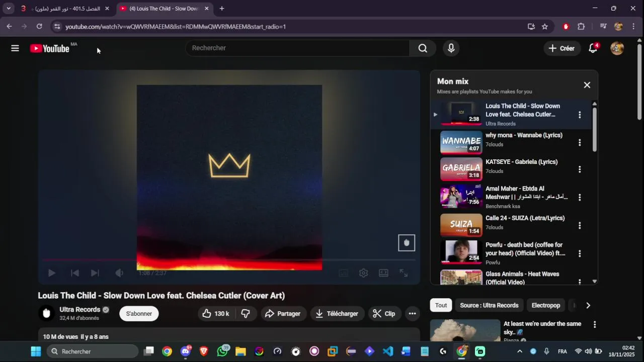
Task: Play the Calle 24 - SUIZA thumbnail
Action: tap(461, 225)
